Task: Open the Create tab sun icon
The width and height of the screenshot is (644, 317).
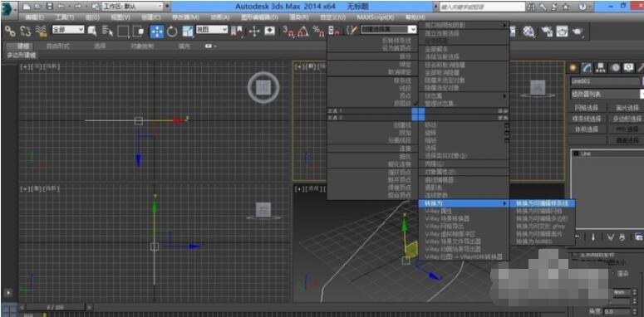Action: (x=573, y=68)
